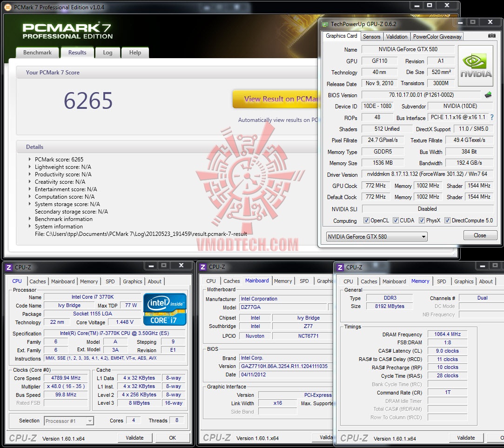Click the Core Voltage value 1.448 V

click(125, 322)
